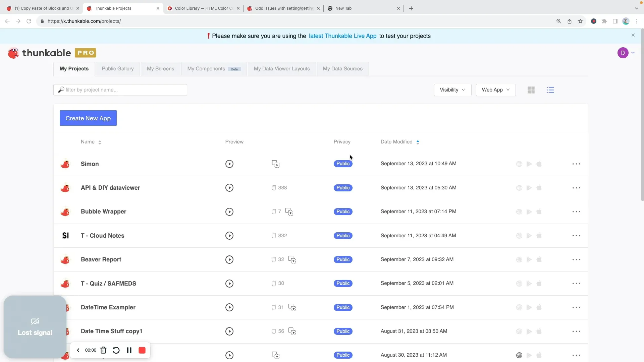Play live preview for T - Quiz / SAFMEDS
This screenshot has width=644, height=362.
coord(229,284)
